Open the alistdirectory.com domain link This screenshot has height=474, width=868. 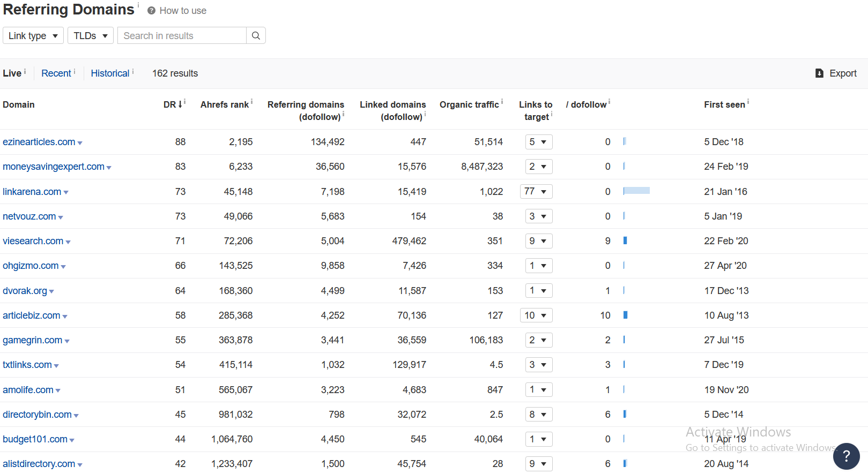point(39,464)
